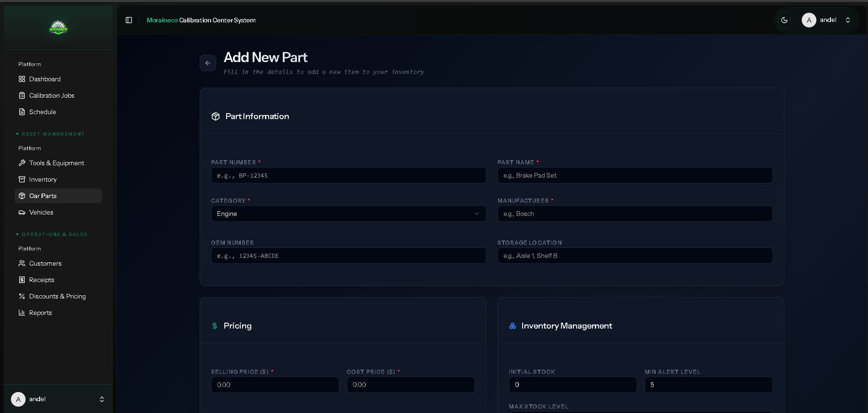The image size is (868, 413).
Task: Click Moraineco Calibration Center System title
Action: [201, 20]
